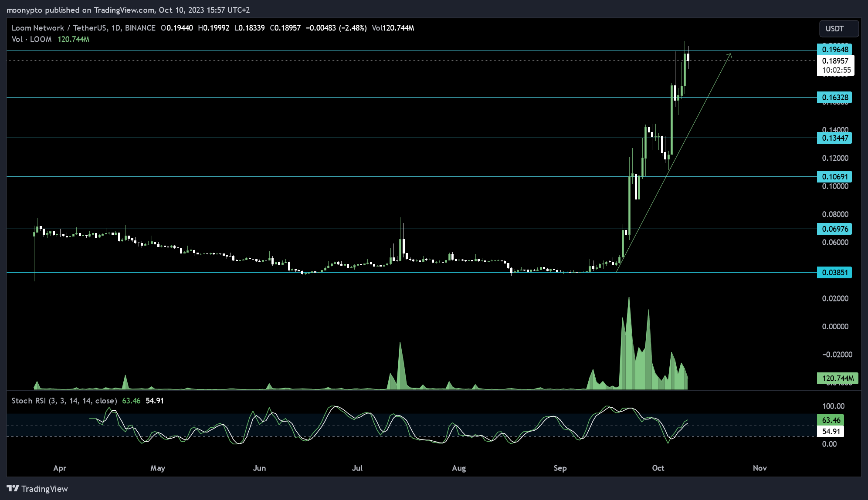Click the Stoch RSI 54.91 axis label

coord(831,431)
